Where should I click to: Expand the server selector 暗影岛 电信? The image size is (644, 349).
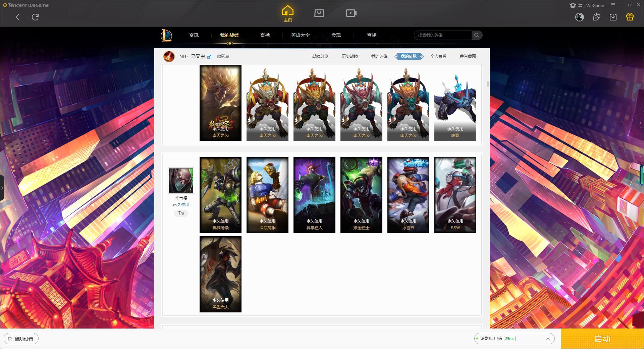coord(514,339)
